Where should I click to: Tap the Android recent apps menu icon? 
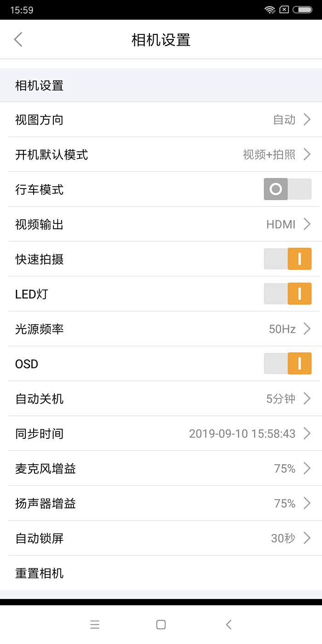point(95,624)
